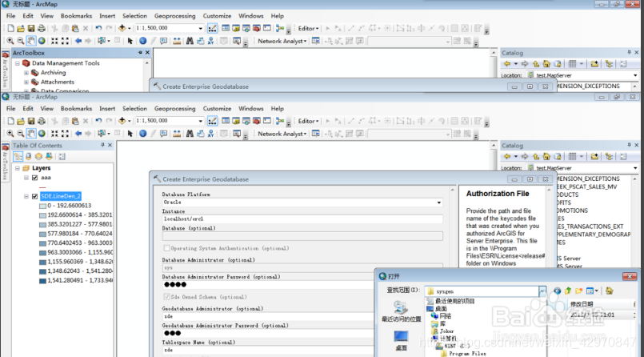Click swatch for 770.6402453 - 963.3003 class
This screenshot has width=644, height=357.
(x=42, y=243)
